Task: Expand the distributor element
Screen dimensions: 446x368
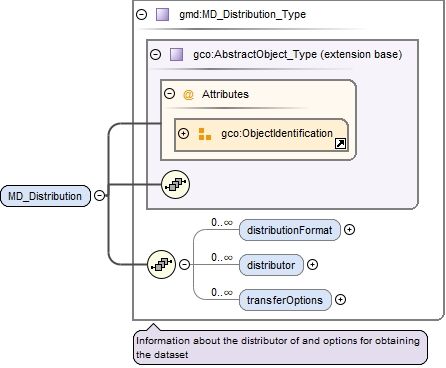Action: click(x=312, y=265)
